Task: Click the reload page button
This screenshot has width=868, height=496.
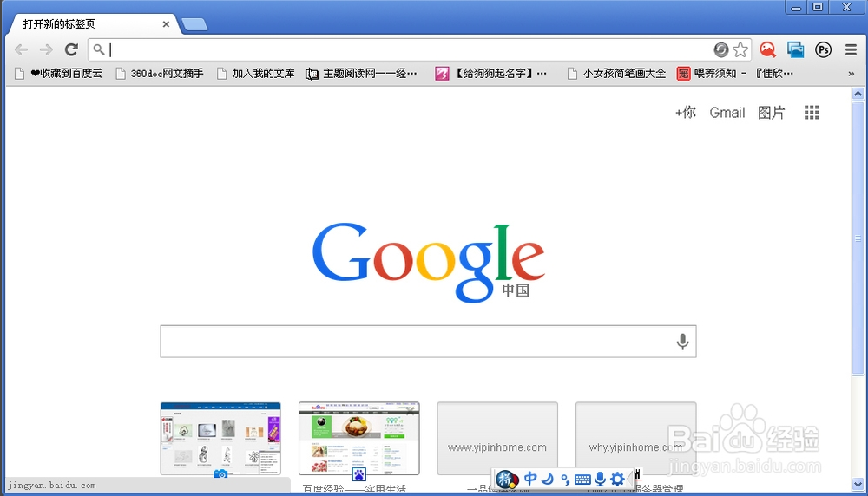Action: pos(71,49)
